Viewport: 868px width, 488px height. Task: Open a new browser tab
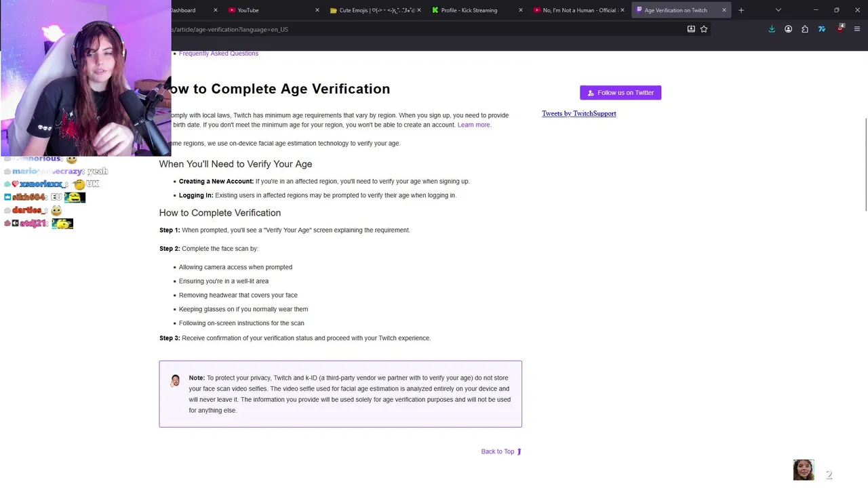click(x=741, y=10)
